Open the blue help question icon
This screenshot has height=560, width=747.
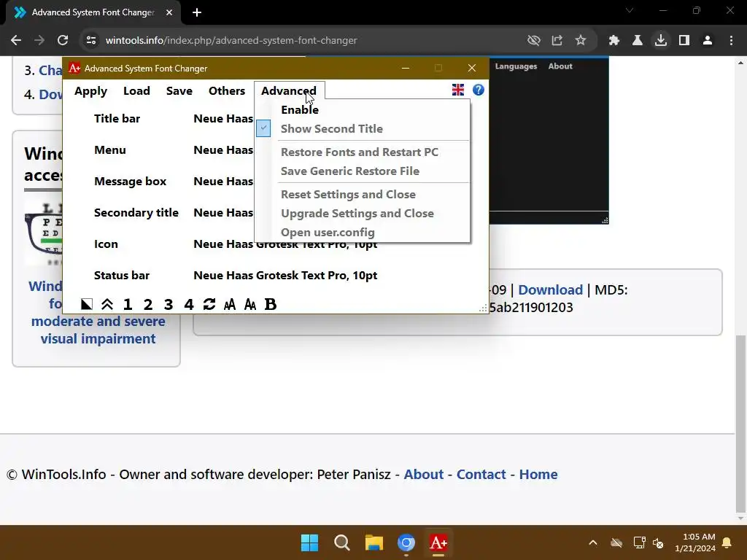[479, 90]
